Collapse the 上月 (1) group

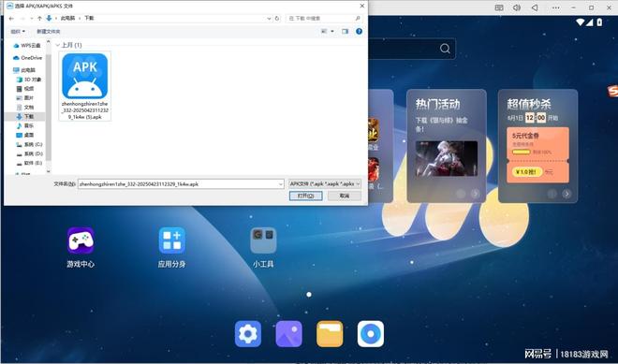[x=58, y=45]
